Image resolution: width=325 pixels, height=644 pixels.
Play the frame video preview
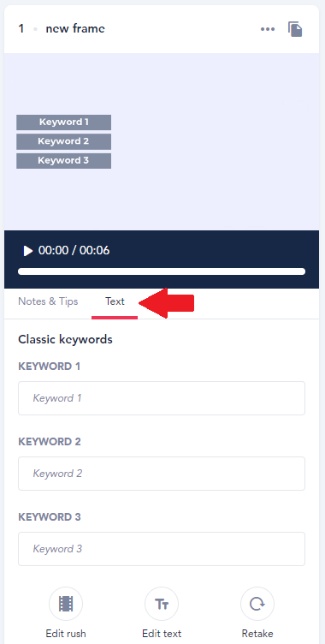28,251
